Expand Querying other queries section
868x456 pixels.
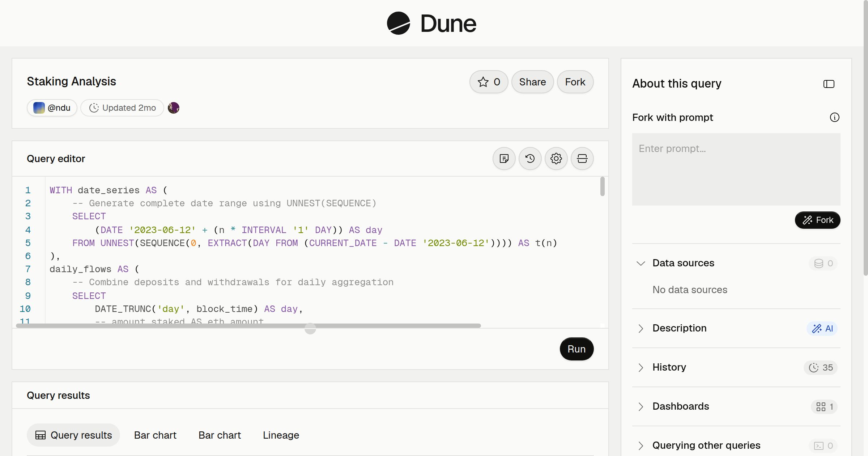coord(641,446)
